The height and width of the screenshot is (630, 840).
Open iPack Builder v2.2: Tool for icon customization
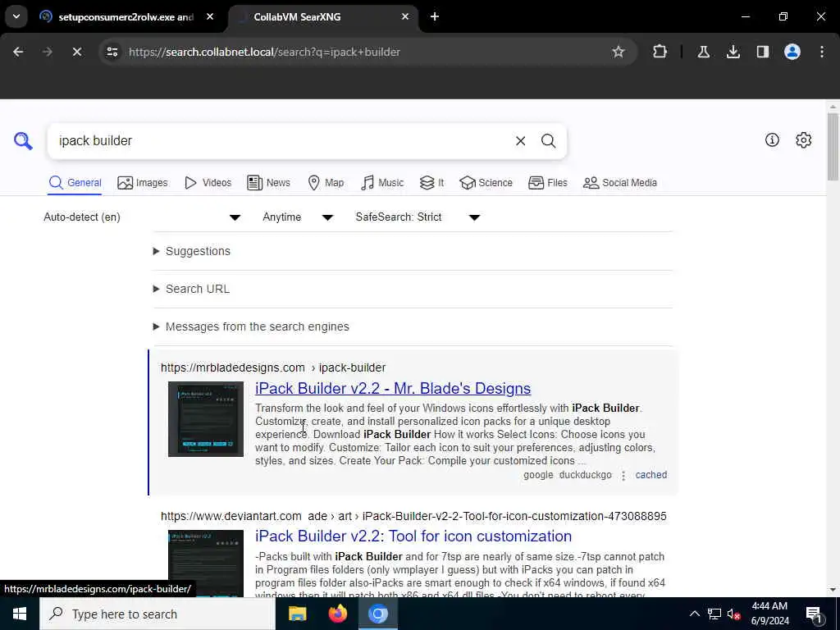coord(413,536)
